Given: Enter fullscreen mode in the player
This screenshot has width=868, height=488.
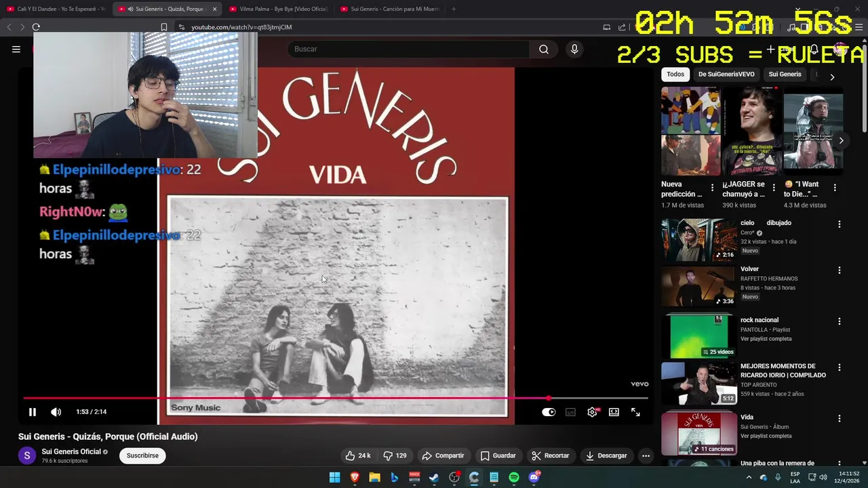Looking at the screenshot, I should [x=635, y=411].
